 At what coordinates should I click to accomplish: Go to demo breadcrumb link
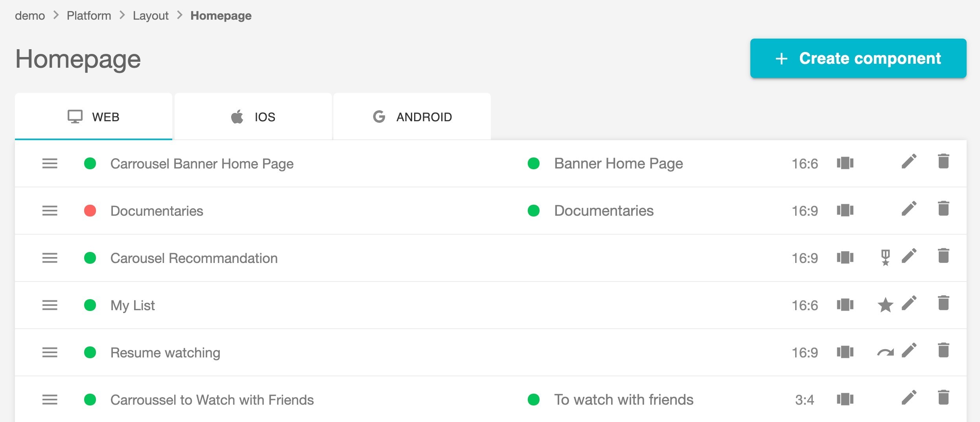coord(30,16)
